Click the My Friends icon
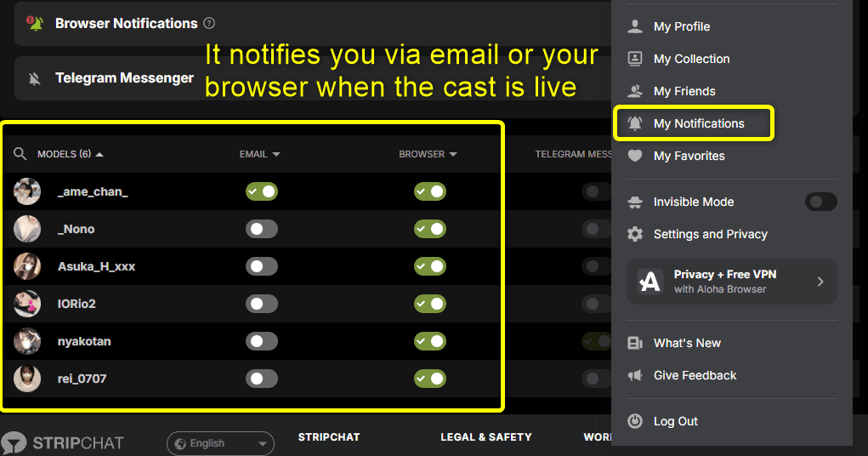The height and width of the screenshot is (456, 868). (635, 91)
